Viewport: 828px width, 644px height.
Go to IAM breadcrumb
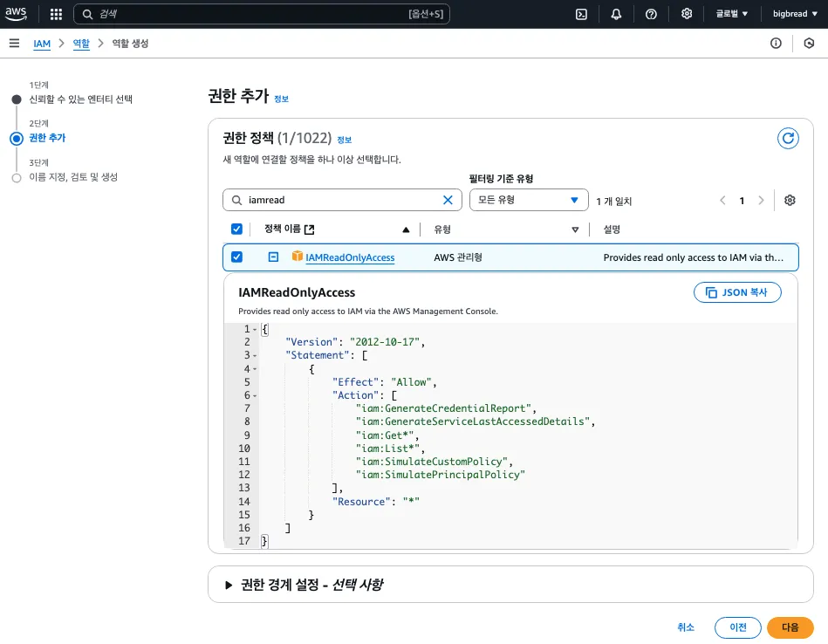[42, 44]
